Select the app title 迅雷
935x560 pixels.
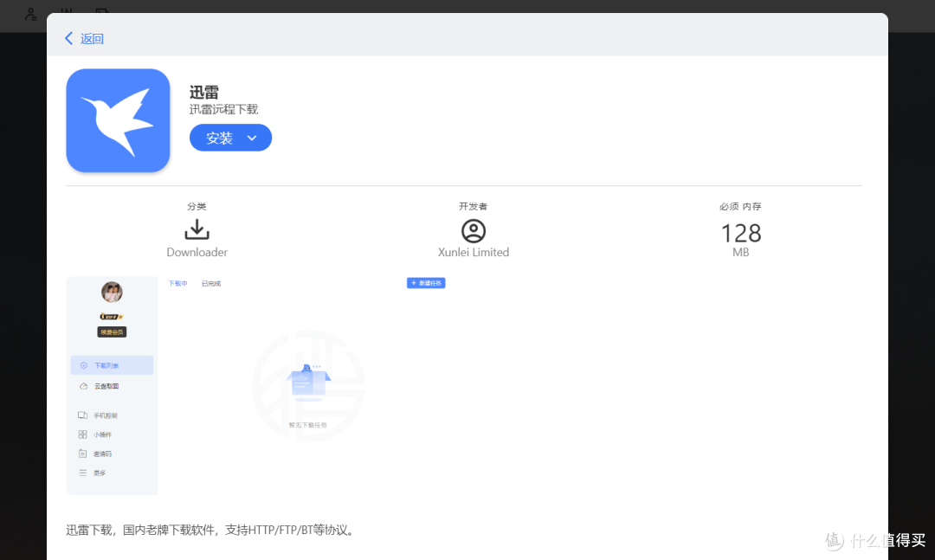point(204,93)
